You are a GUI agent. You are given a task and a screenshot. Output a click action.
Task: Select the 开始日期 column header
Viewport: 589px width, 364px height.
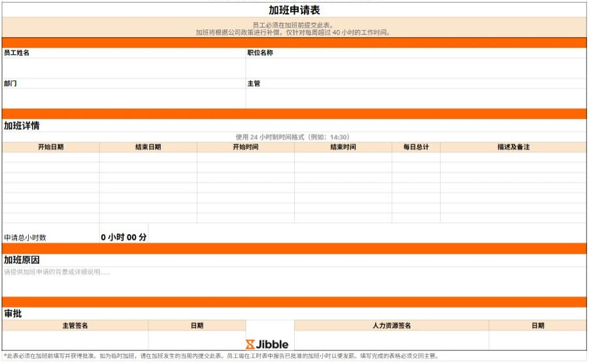pyautogui.click(x=51, y=147)
